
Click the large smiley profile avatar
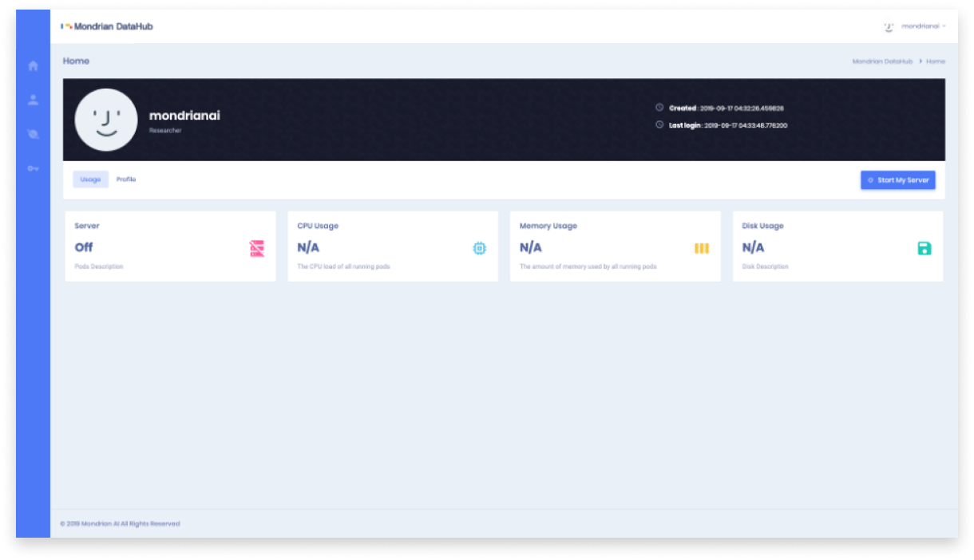[x=106, y=120]
